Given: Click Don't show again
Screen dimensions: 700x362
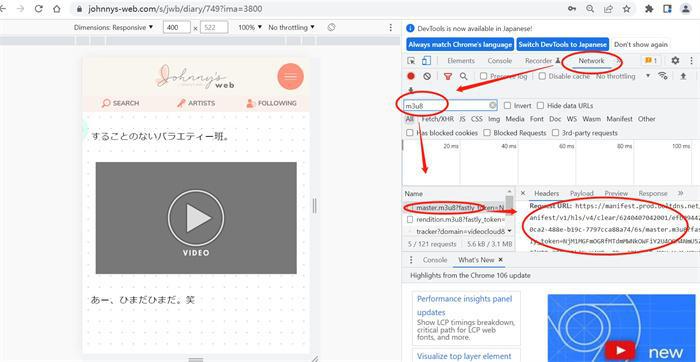Looking at the screenshot, I should point(641,45).
